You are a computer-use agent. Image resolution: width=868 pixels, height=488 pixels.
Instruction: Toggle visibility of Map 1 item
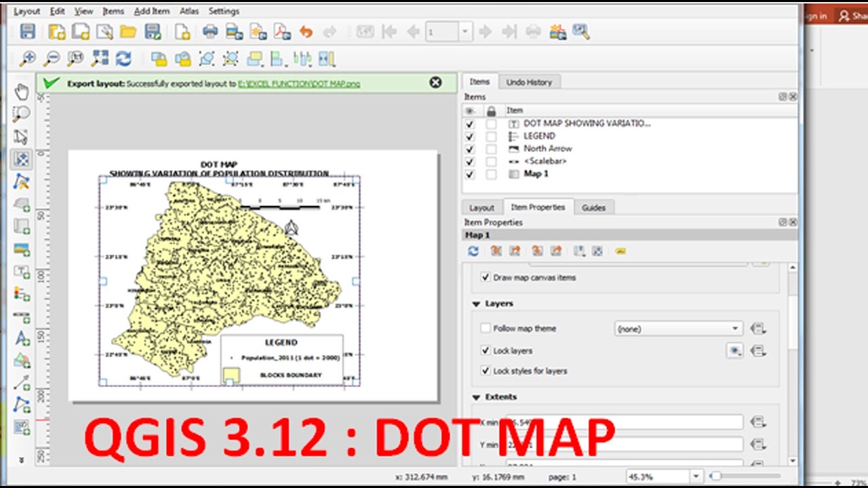click(470, 174)
